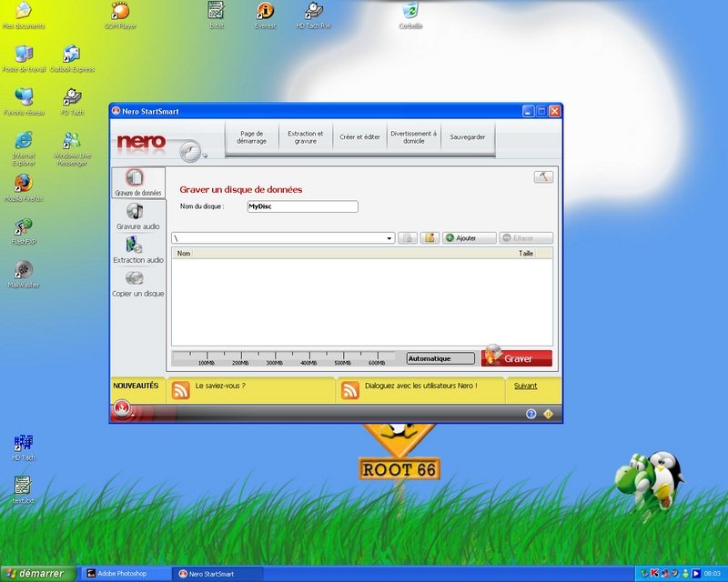The width and height of the screenshot is (728, 582).
Task: Click the yellow diamond update icon
Action: click(548, 414)
